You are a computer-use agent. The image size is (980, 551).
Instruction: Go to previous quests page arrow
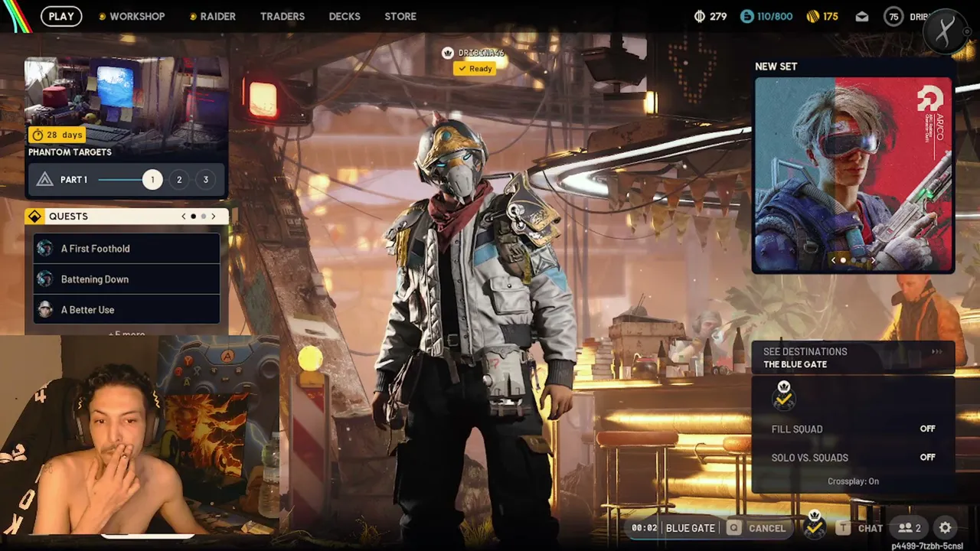pyautogui.click(x=184, y=217)
